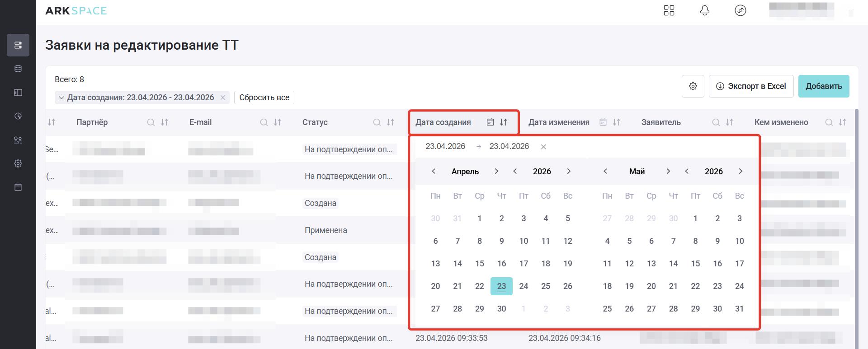This screenshot has height=349, width=868.
Task: Open the users icon in left sidebar
Action: [18, 140]
